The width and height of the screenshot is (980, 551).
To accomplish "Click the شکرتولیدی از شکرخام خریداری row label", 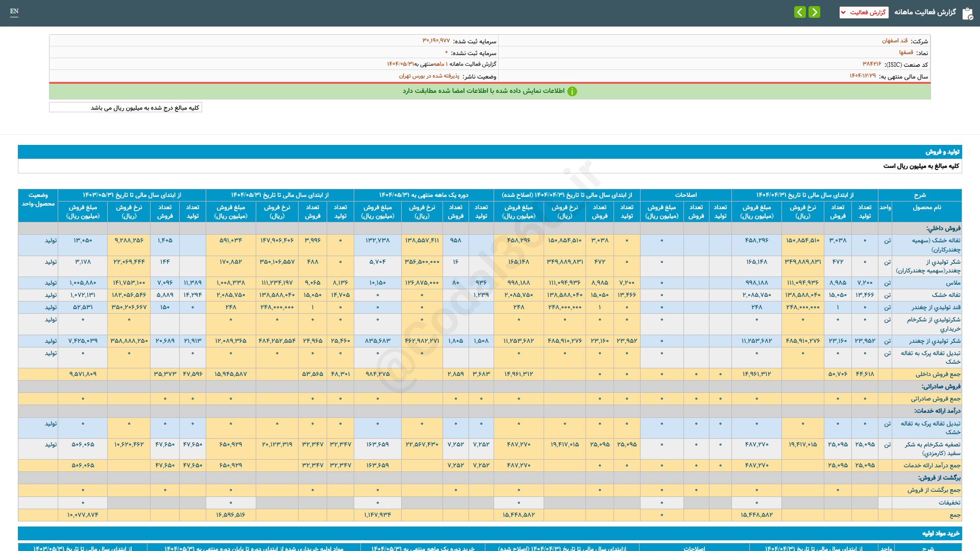I will click(934, 324).
